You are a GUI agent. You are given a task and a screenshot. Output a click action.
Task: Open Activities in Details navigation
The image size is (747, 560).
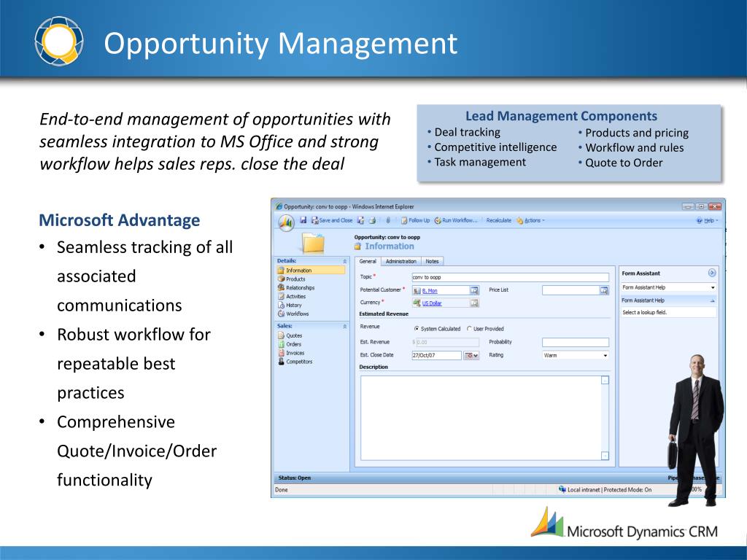click(x=292, y=296)
